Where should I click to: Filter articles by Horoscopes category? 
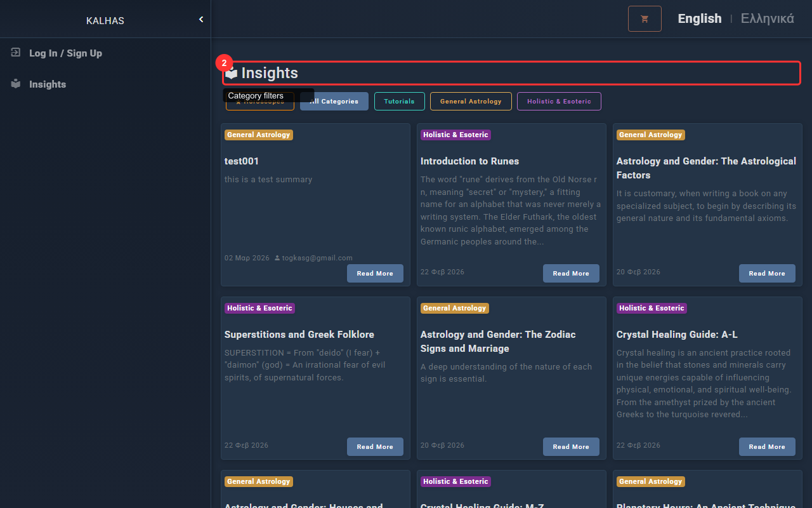(x=260, y=105)
